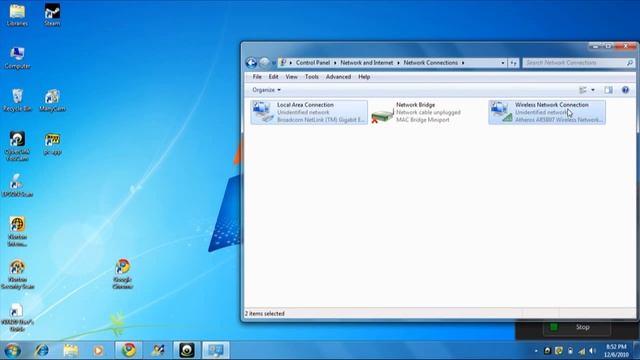The image size is (640, 360).
Task: Show the preview pane icon
Action: coord(608,90)
